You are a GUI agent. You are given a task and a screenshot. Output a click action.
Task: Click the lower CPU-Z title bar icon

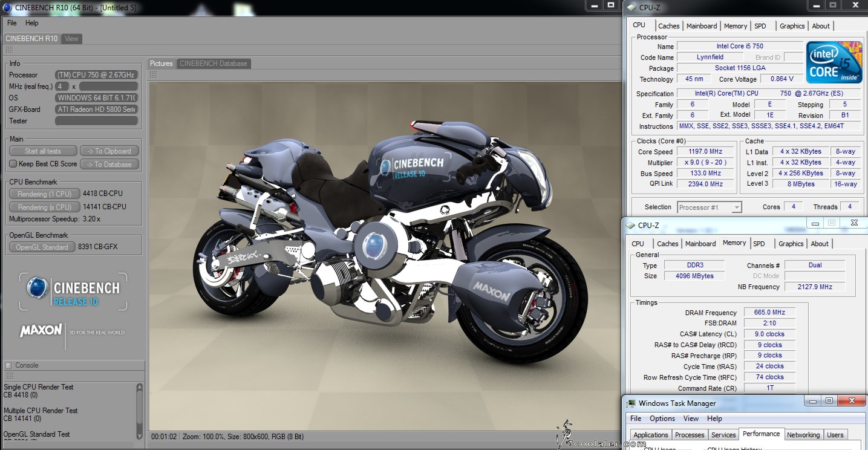point(629,225)
